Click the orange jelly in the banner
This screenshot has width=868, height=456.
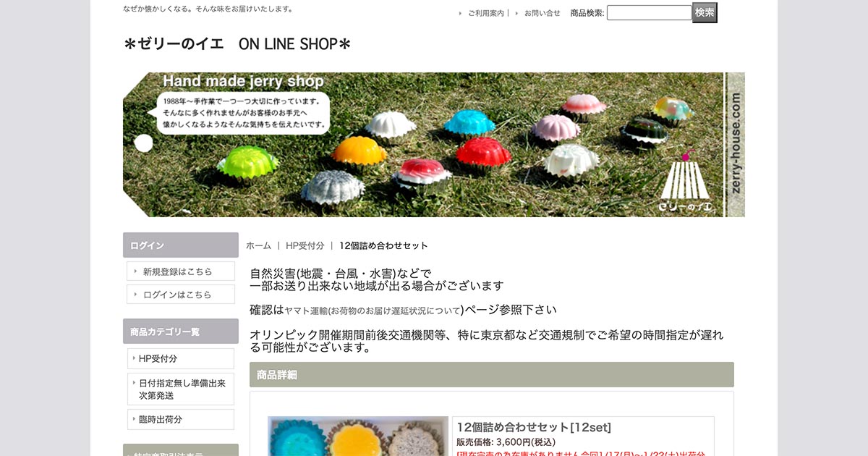coord(359,151)
